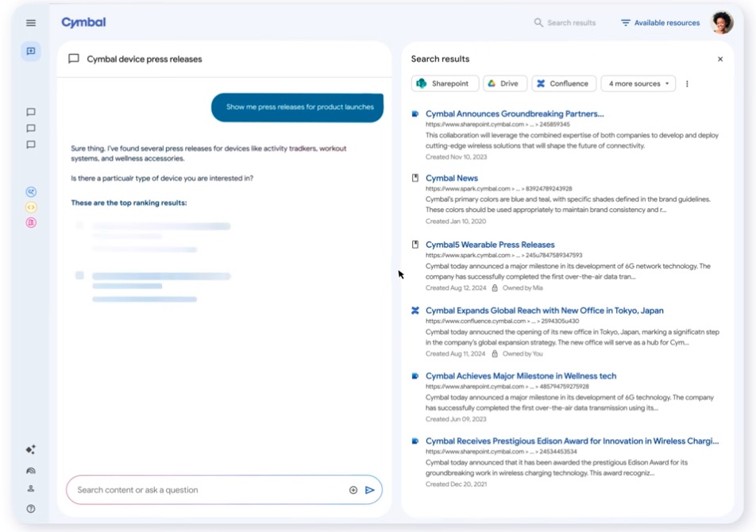The width and height of the screenshot is (756, 532).
Task: Open the Available resources filter
Action: pos(660,23)
